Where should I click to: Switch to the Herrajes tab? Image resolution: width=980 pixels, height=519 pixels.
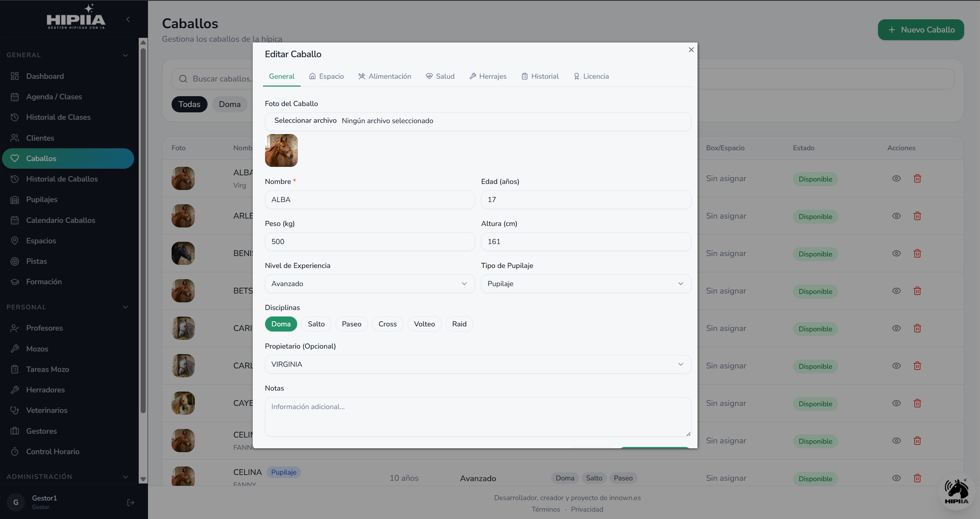(488, 76)
